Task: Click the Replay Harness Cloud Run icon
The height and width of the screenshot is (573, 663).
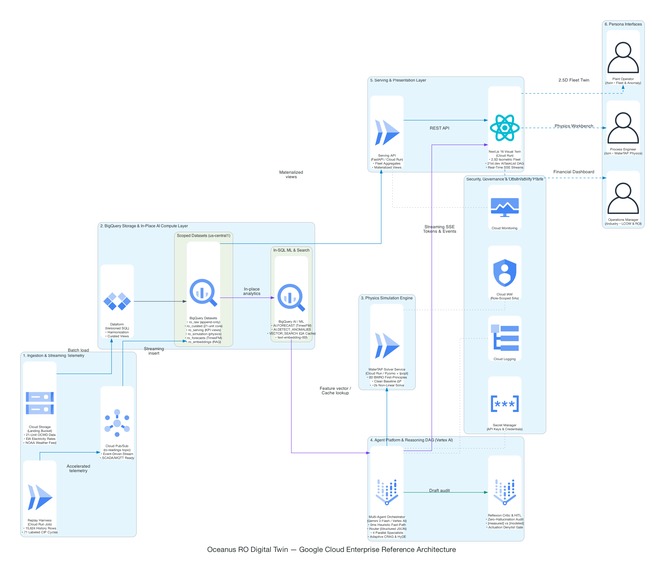Action: point(40,497)
